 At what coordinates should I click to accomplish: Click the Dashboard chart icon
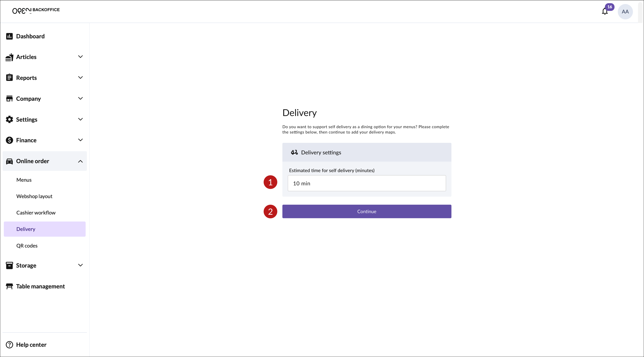pyautogui.click(x=9, y=36)
